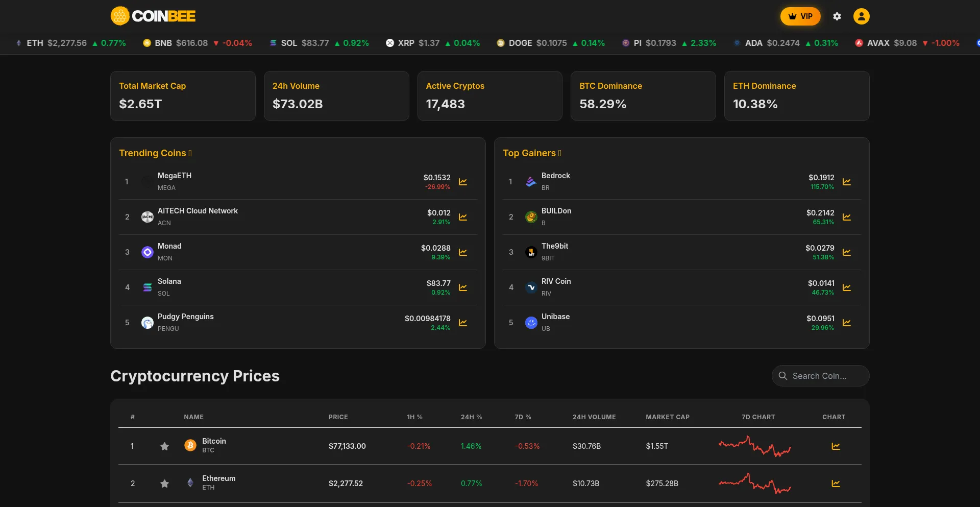980x507 pixels.
Task: Open the Bitcoin name in prices table
Action: (214, 441)
